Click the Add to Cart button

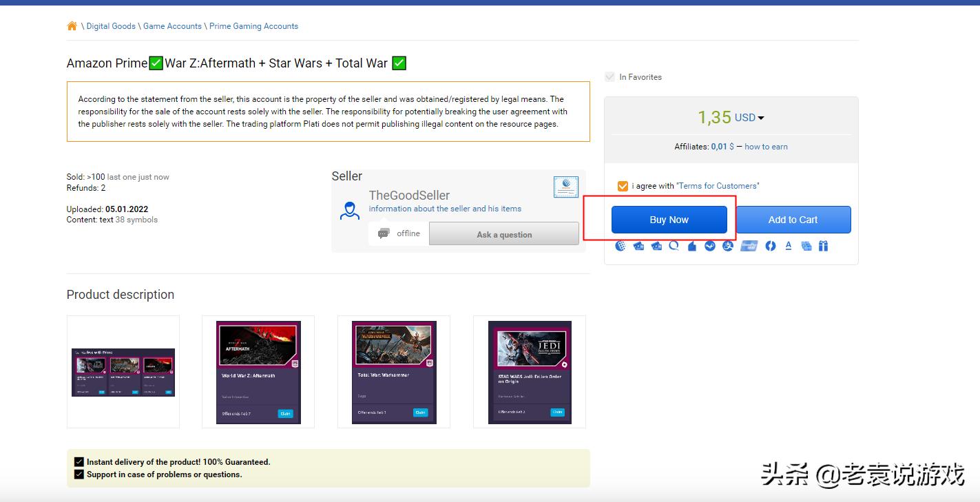793,220
